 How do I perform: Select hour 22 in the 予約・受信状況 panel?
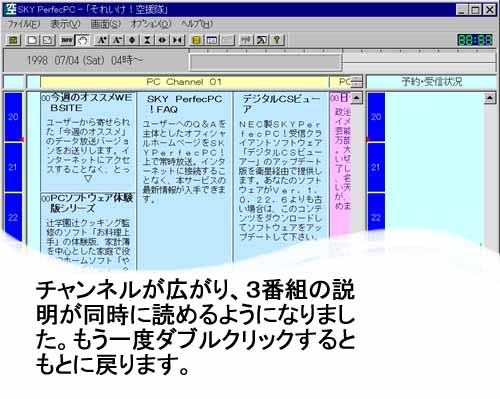pyautogui.click(x=376, y=217)
